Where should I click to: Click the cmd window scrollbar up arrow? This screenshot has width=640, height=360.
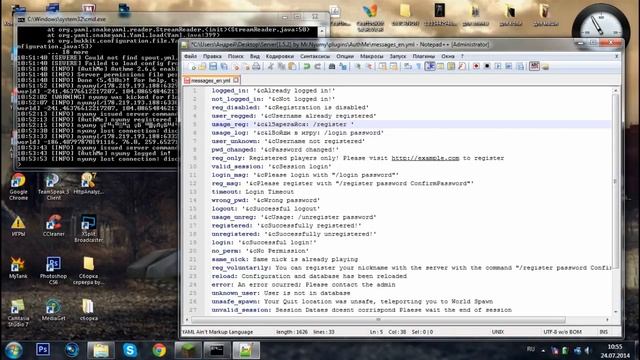pyautogui.click(x=322, y=31)
